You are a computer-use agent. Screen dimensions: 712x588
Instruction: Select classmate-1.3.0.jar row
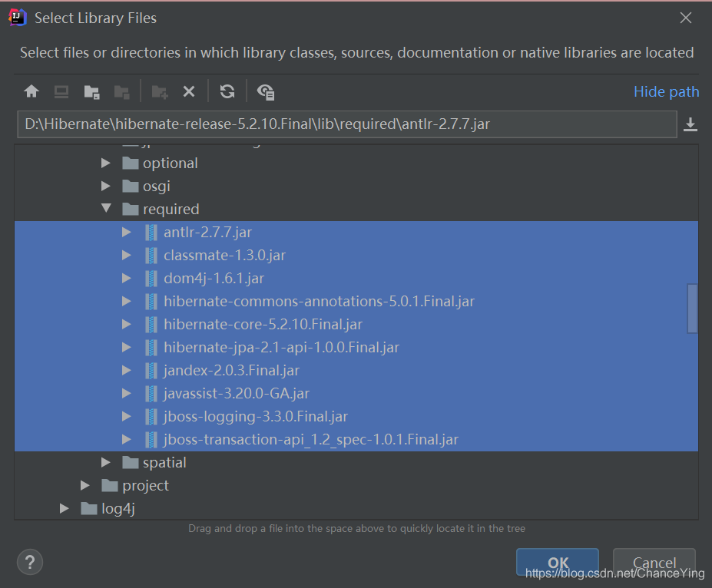coord(356,256)
